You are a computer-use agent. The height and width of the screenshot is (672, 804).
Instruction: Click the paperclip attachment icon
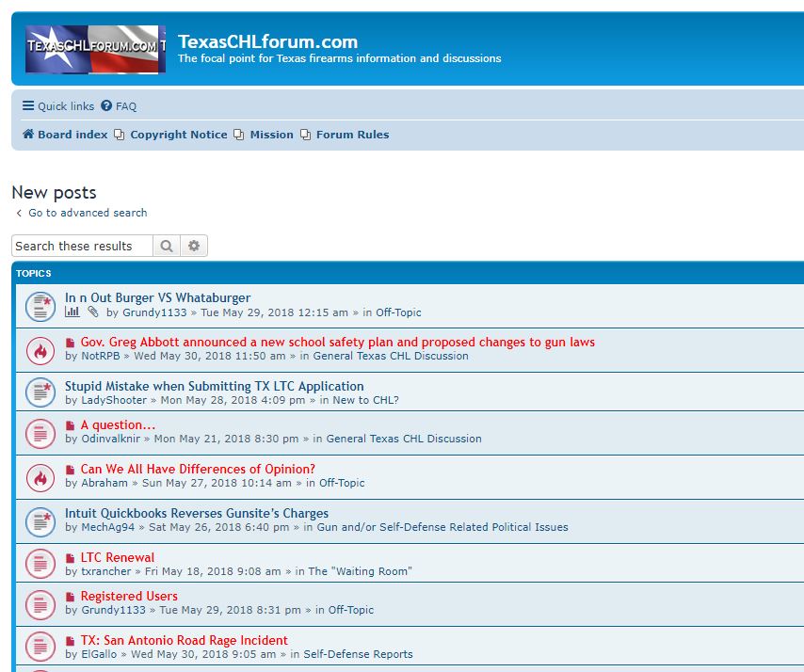pyautogui.click(x=93, y=312)
